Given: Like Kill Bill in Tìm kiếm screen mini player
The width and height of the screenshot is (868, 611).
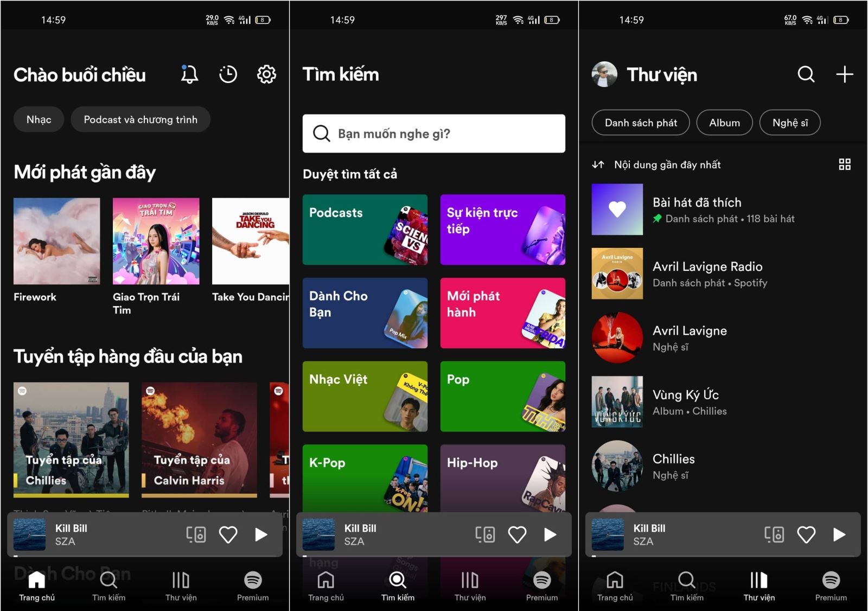Looking at the screenshot, I should click(x=517, y=534).
